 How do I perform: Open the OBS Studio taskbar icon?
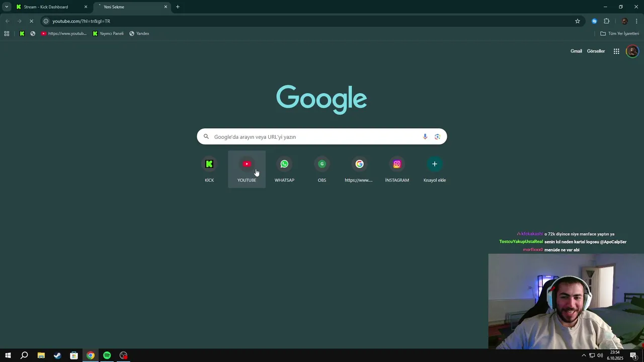pos(123,355)
